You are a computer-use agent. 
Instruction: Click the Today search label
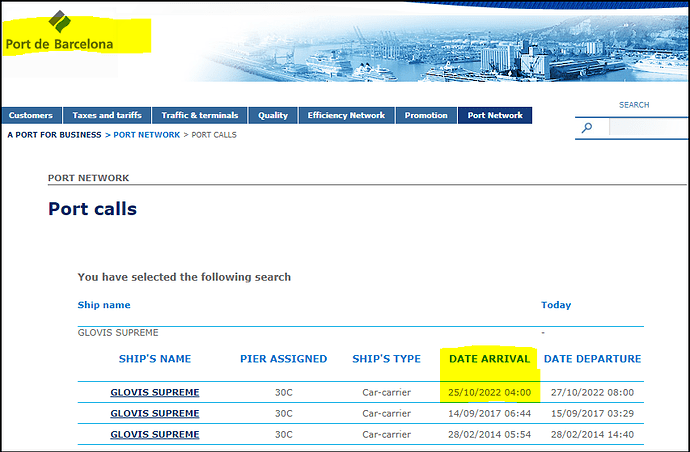click(x=556, y=305)
